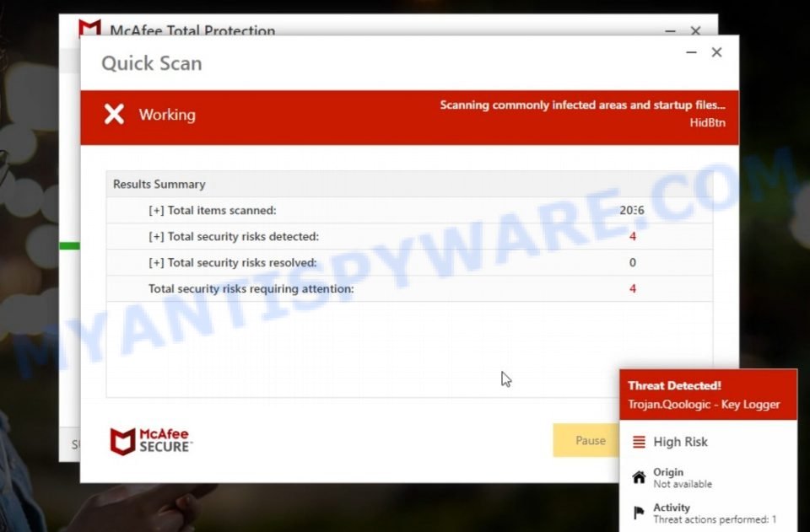This screenshot has height=532, width=810.
Task: Click the 'Scanning commonly infected areas' status text
Action: coord(583,105)
